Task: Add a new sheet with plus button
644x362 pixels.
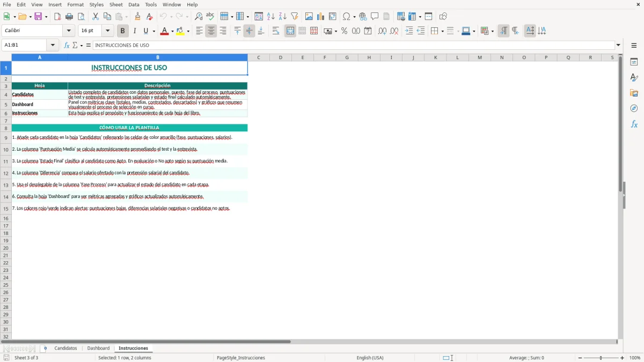Action: point(45,348)
